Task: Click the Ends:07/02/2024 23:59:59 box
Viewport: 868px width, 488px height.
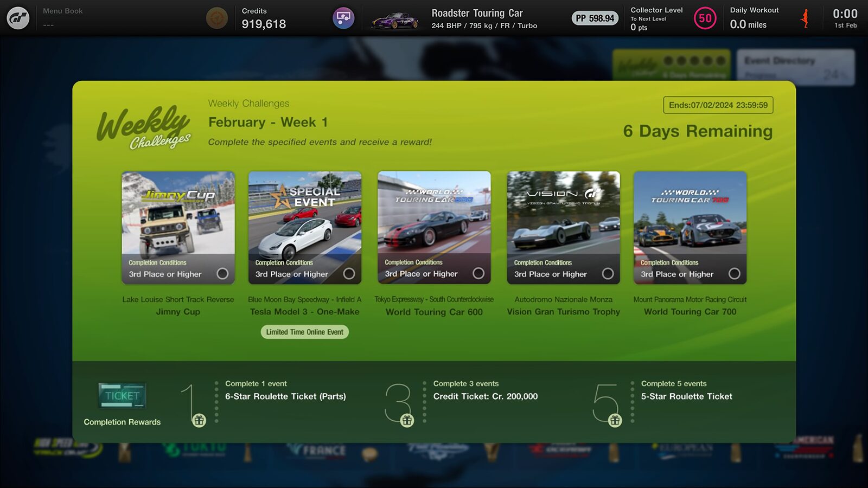Action: [x=718, y=105]
